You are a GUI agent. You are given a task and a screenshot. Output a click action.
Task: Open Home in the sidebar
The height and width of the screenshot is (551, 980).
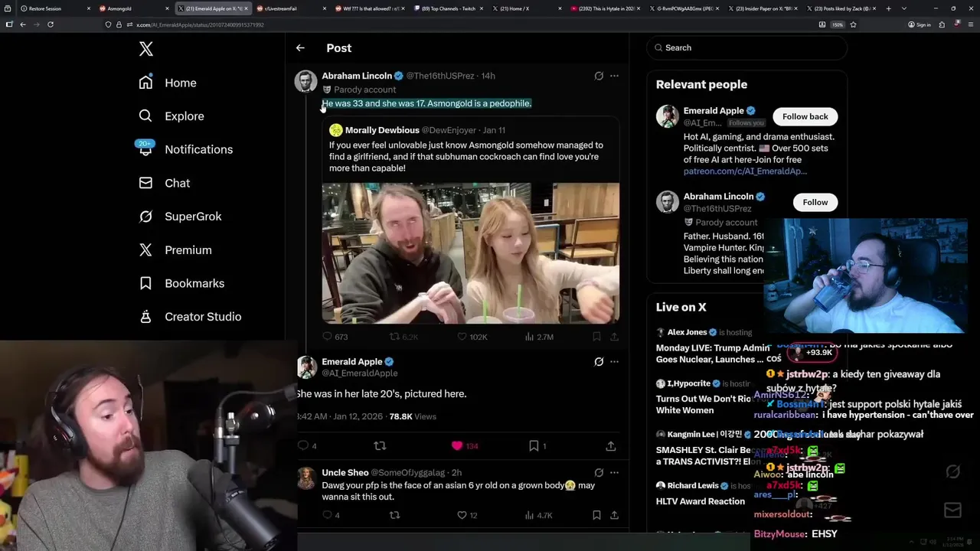pos(168,83)
